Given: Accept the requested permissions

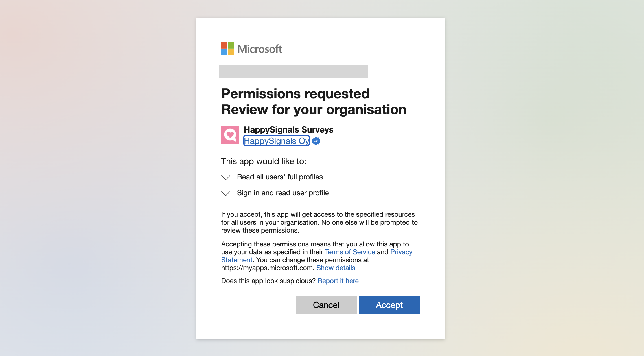Looking at the screenshot, I should pyautogui.click(x=389, y=305).
